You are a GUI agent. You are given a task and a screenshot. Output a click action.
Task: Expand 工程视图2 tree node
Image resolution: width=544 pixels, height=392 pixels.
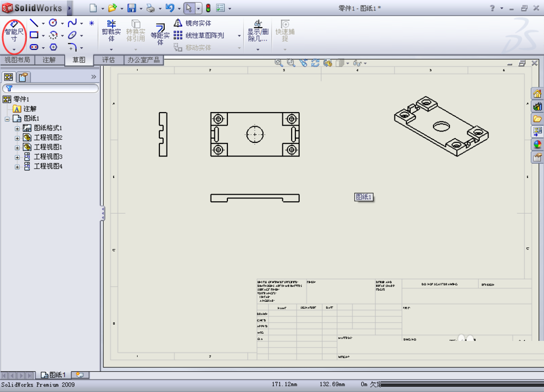tap(17, 138)
